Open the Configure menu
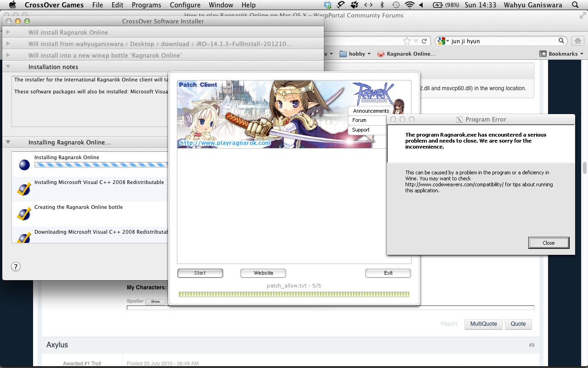This screenshot has width=588, height=368. pyautogui.click(x=185, y=5)
